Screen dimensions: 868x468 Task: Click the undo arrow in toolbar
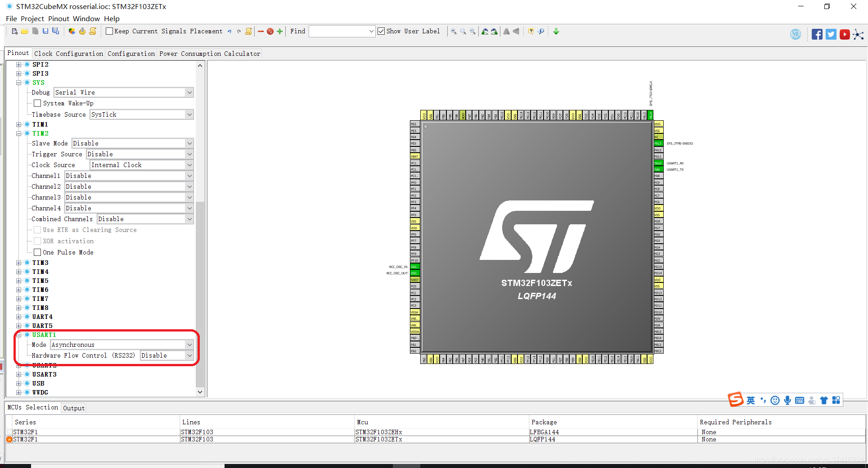pyautogui.click(x=229, y=32)
